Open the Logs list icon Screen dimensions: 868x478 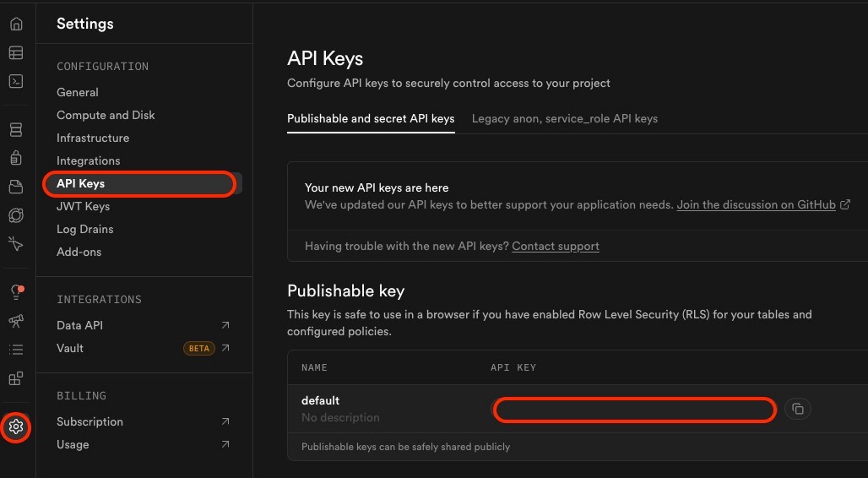pos(16,350)
